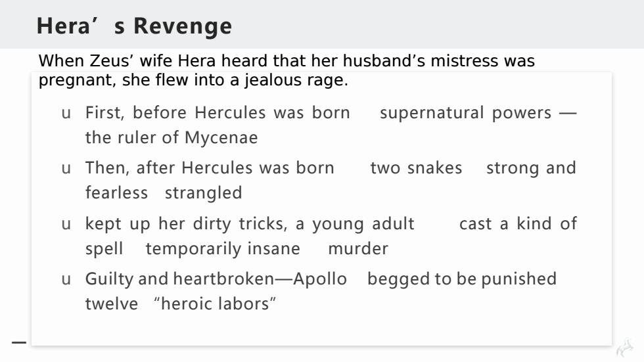Image resolution: width=644 pixels, height=362 pixels.
Task: Click the words 'temporarily insane'
Action: [x=223, y=249]
